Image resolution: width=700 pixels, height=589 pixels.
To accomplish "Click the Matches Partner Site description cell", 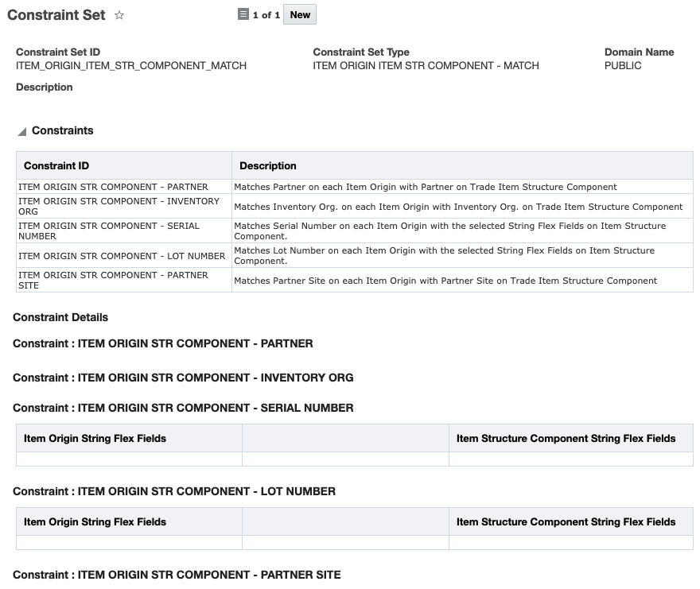I will [445, 281].
